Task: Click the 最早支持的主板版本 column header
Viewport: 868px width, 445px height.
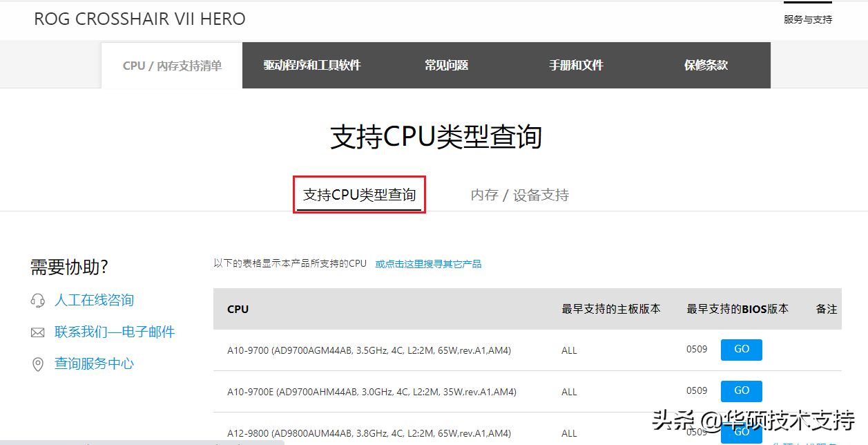Action: tap(611, 309)
